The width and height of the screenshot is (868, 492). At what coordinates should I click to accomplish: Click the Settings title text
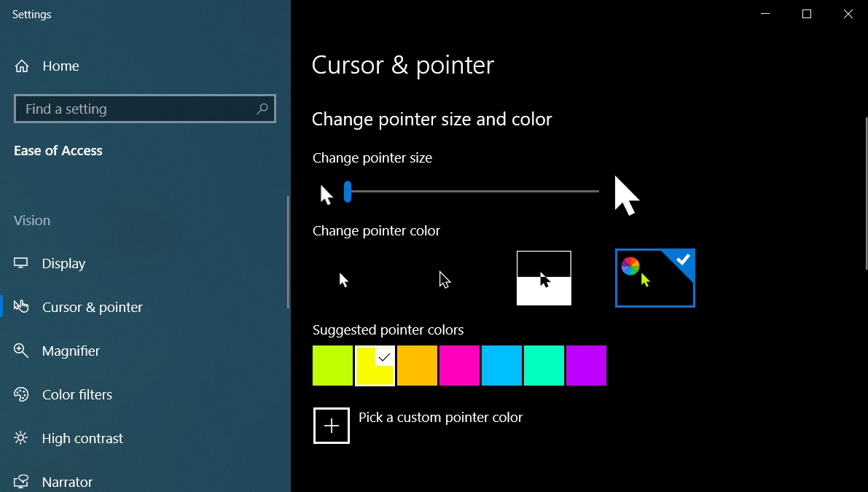pos(31,14)
